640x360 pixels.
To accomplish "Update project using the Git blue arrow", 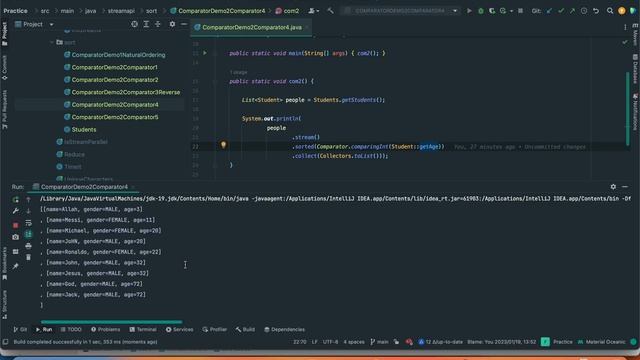I will pyautogui.click(x=549, y=11).
